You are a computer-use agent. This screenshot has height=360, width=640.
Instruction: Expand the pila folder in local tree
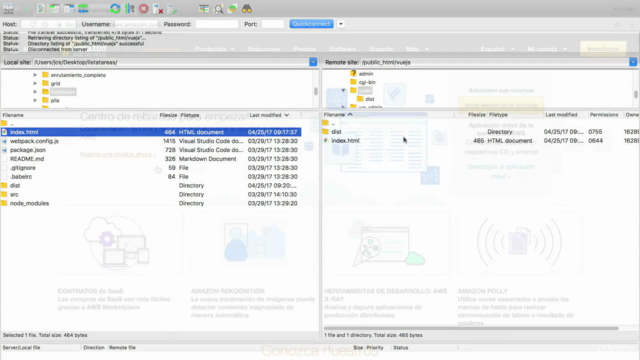click(x=35, y=100)
